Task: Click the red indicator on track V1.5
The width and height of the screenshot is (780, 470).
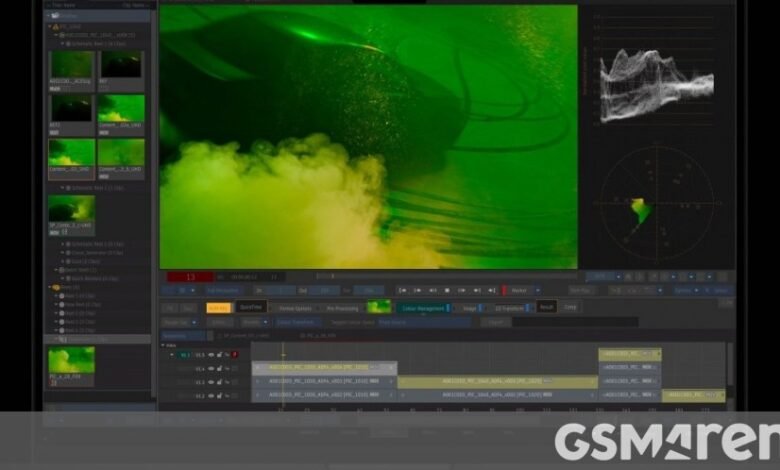Action: [235, 354]
